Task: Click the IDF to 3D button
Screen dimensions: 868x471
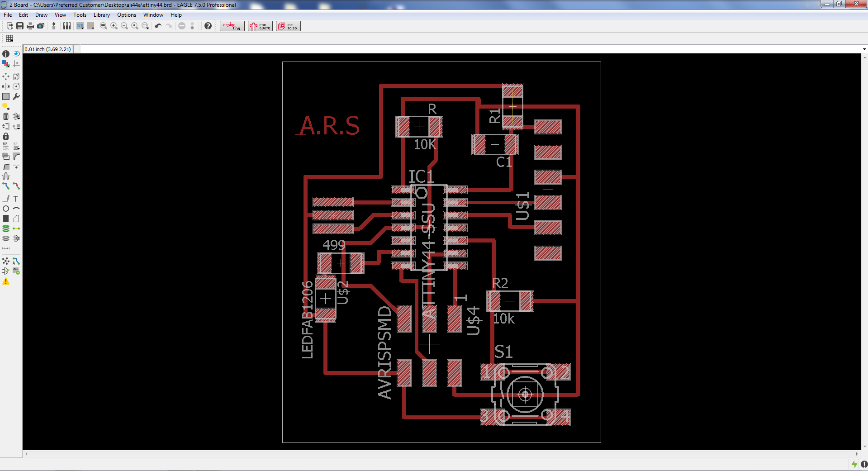Action: [288, 26]
